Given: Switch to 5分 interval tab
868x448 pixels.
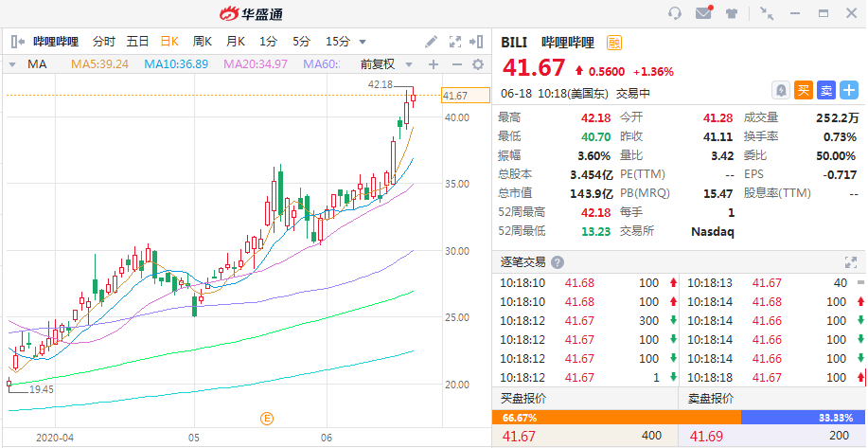Looking at the screenshot, I should pos(301,41).
